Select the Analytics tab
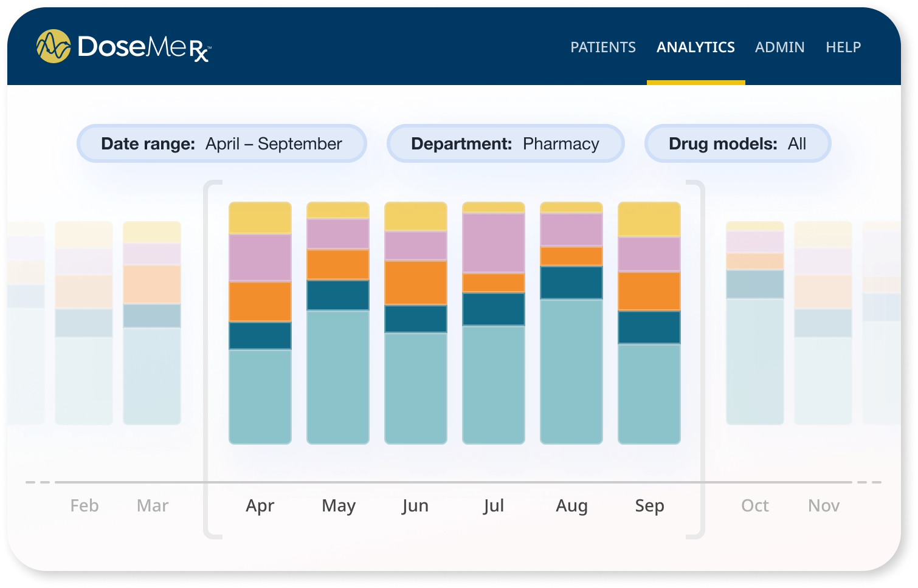918x588 pixels. [695, 47]
